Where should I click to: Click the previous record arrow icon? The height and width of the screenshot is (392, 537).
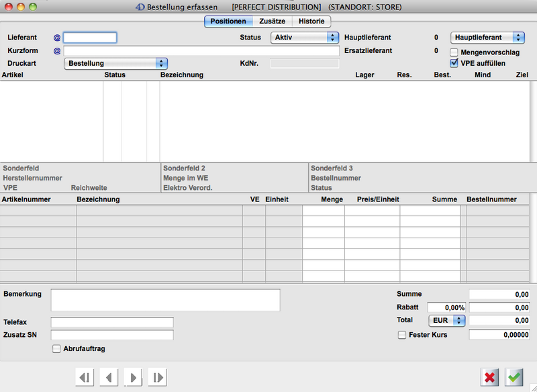pos(109,377)
